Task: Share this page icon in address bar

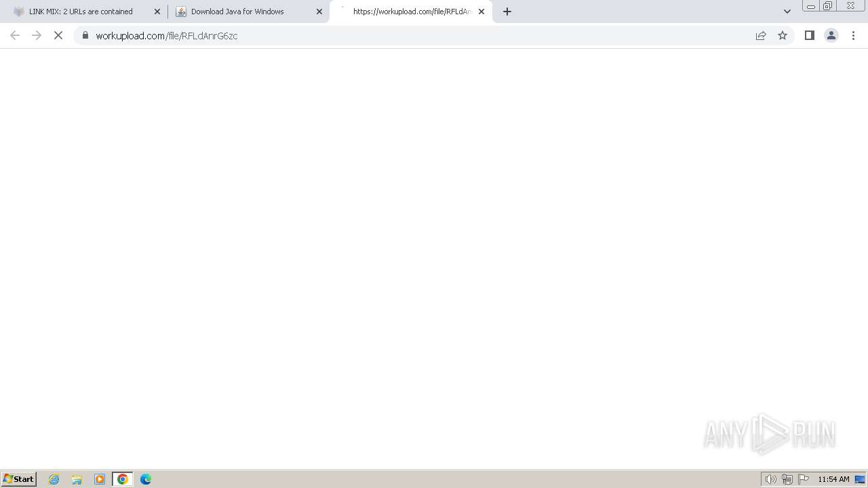Action: 761,35
